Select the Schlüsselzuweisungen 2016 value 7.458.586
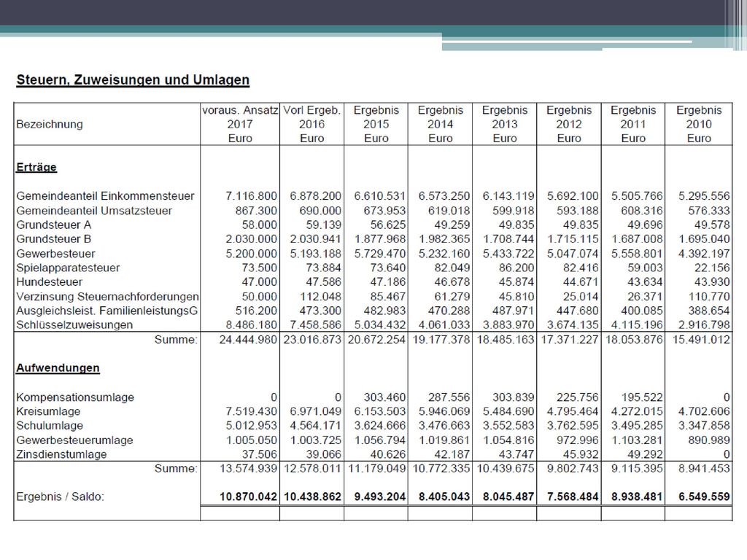 pos(315,324)
